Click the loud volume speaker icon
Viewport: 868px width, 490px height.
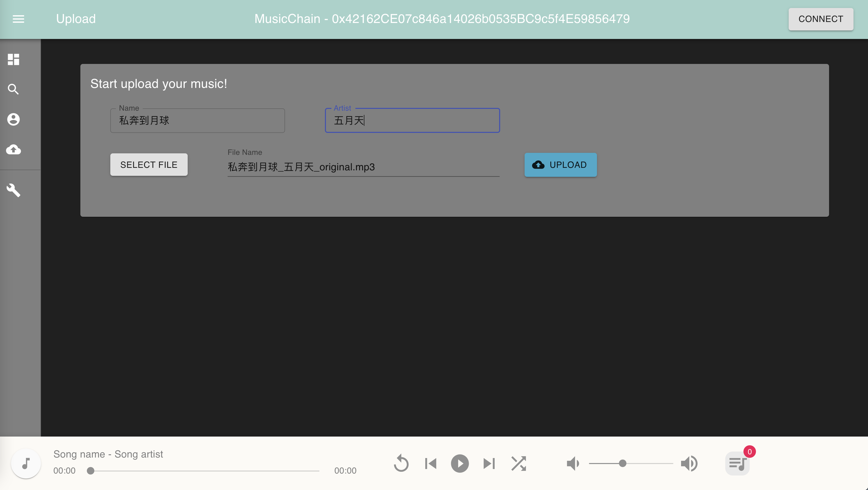(x=689, y=463)
